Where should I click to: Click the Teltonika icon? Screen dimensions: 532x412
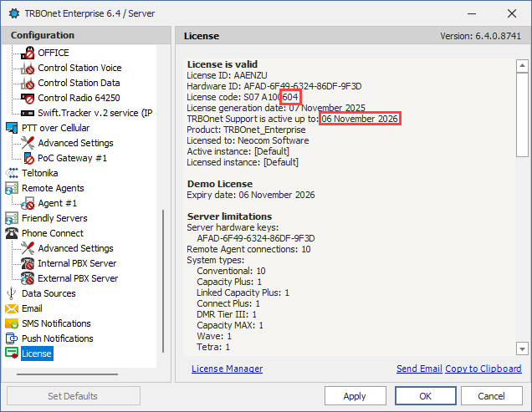point(12,173)
